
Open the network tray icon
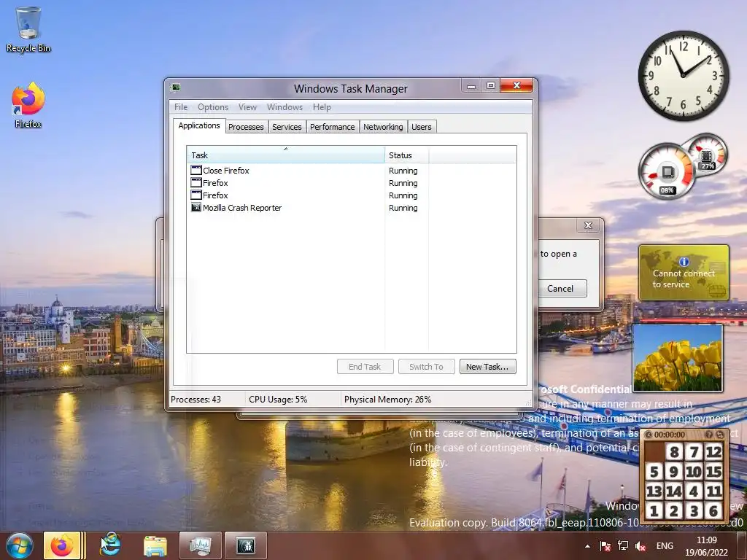coord(623,546)
